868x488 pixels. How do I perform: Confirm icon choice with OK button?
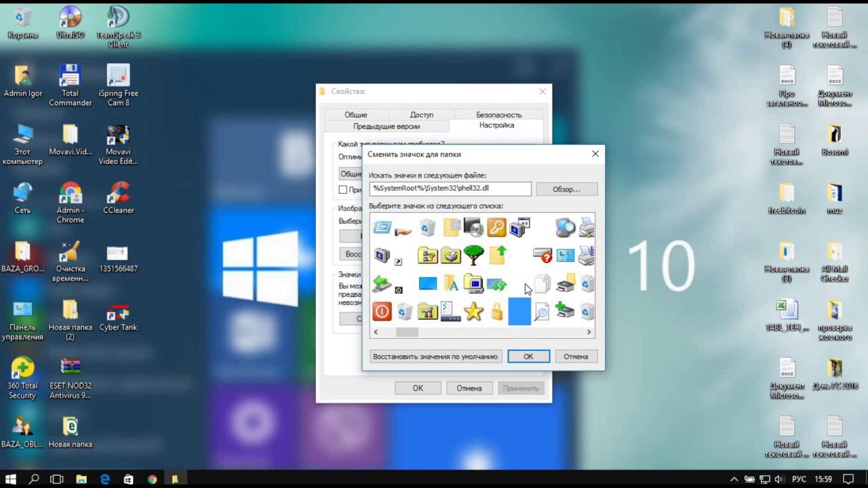[x=528, y=357]
